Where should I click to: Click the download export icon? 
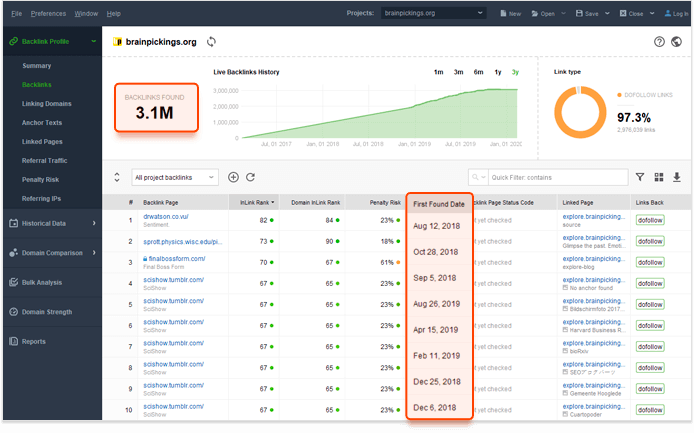pos(676,177)
